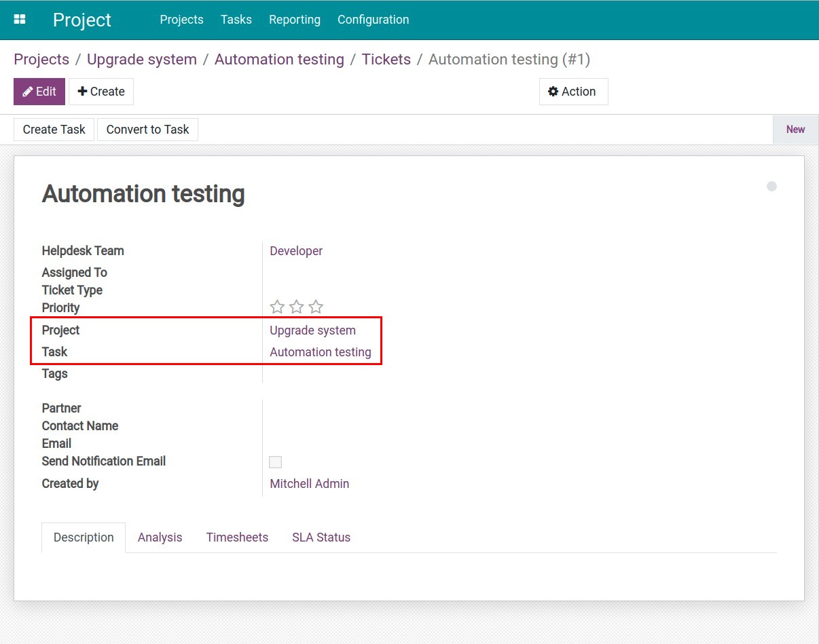
Task: Select the New stage in status bar
Action: (795, 130)
